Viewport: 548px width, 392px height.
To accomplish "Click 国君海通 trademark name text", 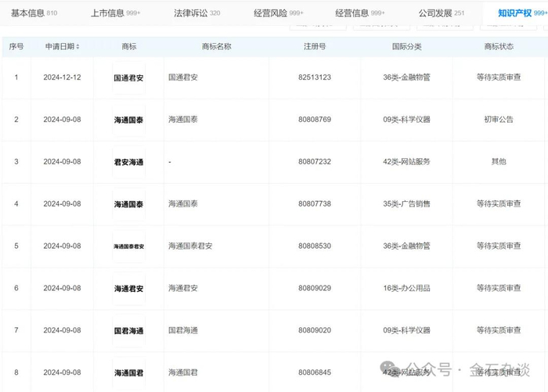I will pos(182,330).
